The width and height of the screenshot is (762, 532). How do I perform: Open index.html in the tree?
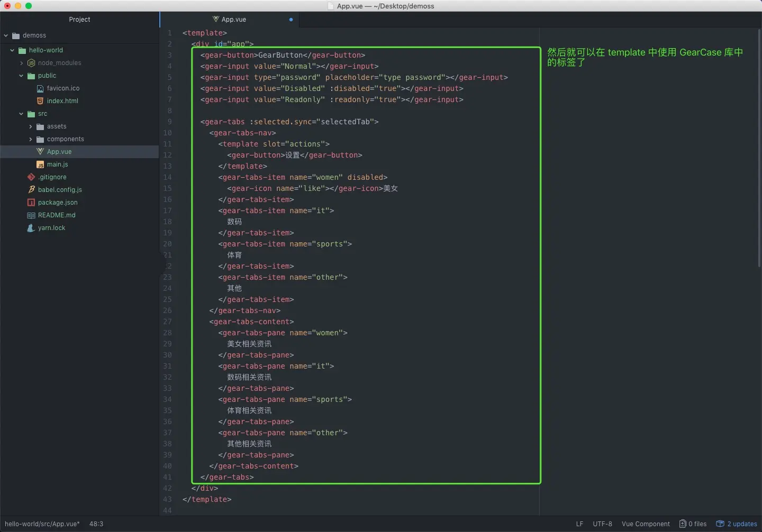click(62, 101)
